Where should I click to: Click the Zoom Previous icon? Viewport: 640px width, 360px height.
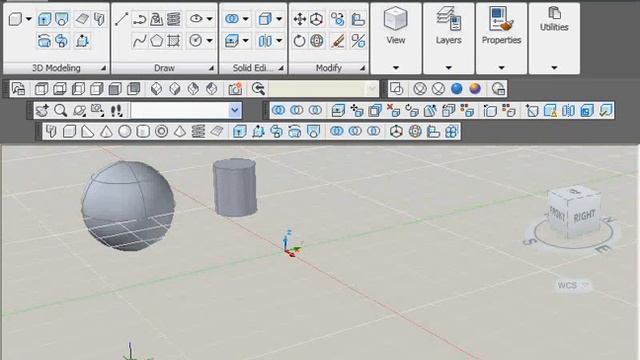click(258, 89)
